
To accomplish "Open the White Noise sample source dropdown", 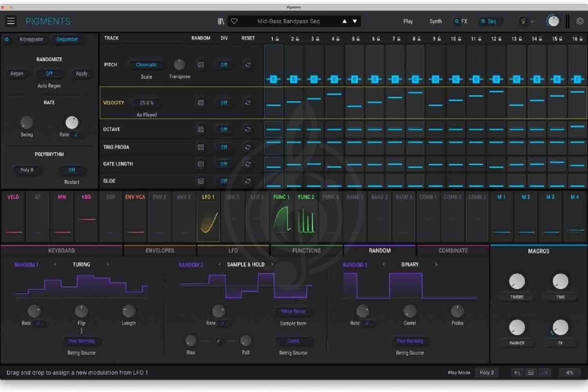I will [293, 311].
